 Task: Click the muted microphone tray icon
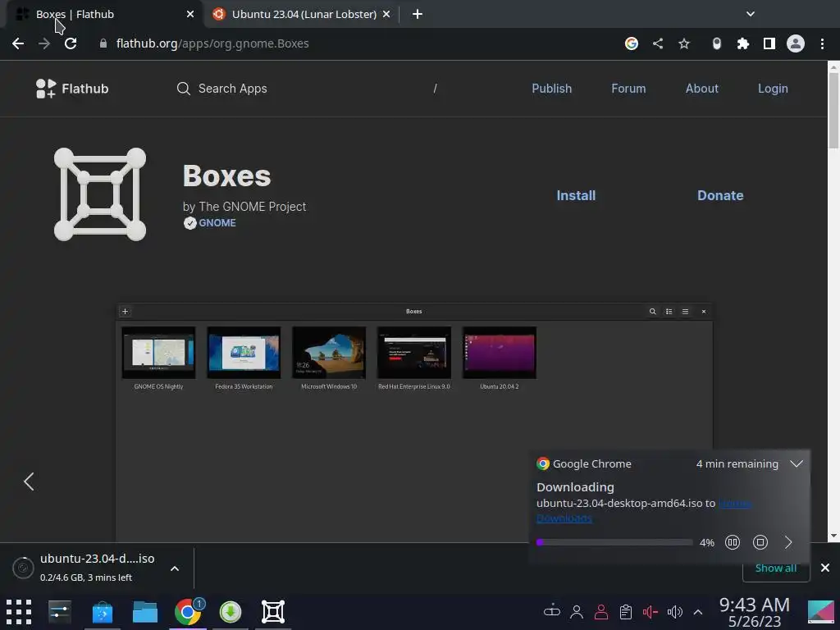650,612
